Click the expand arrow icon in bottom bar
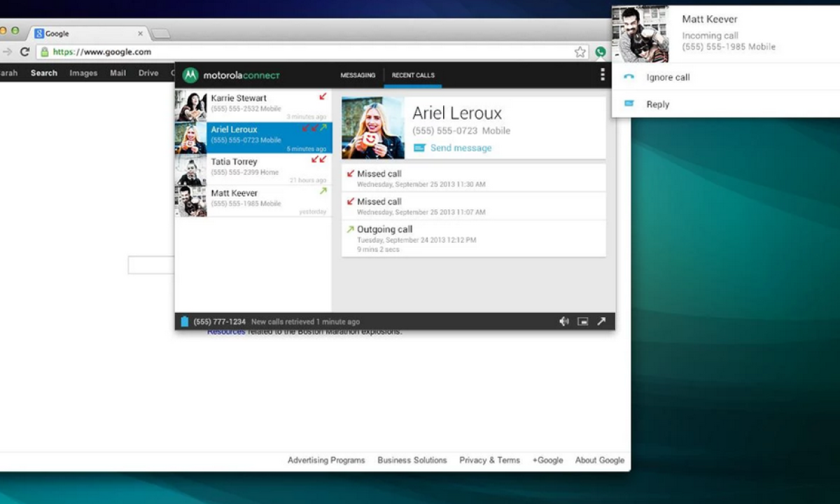This screenshot has height=504, width=840. pos(601,321)
